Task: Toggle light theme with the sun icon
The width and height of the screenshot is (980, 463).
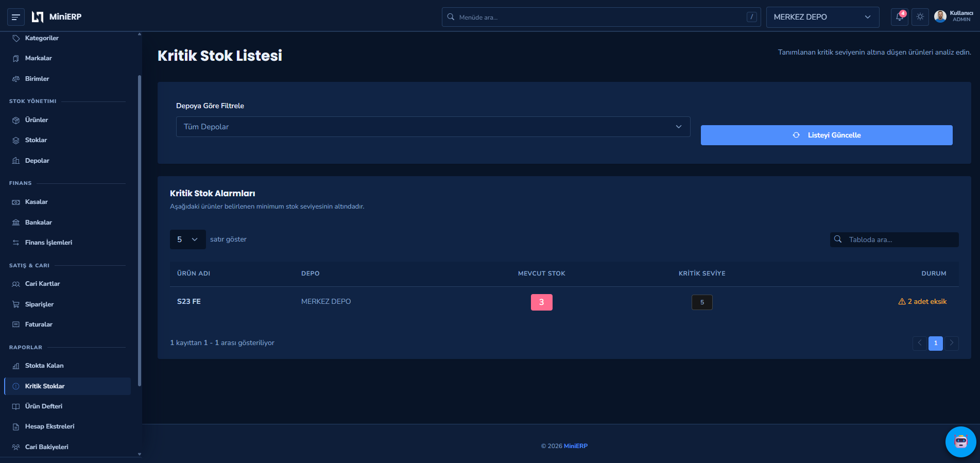Action: tap(920, 17)
